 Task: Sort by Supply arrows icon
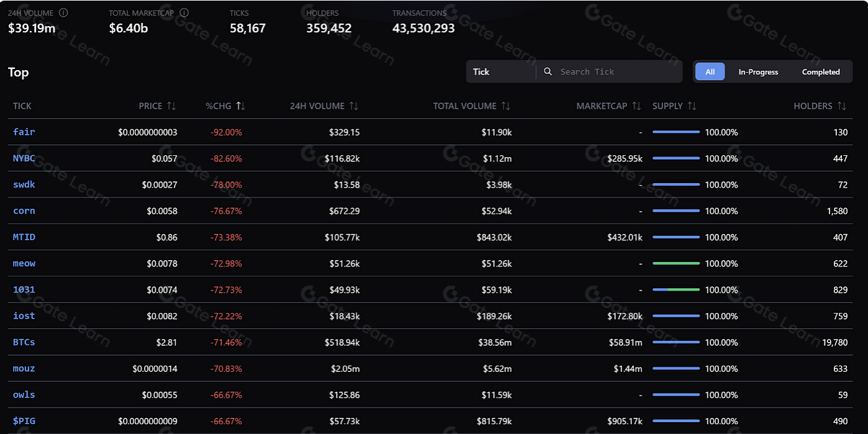[692, 106]
